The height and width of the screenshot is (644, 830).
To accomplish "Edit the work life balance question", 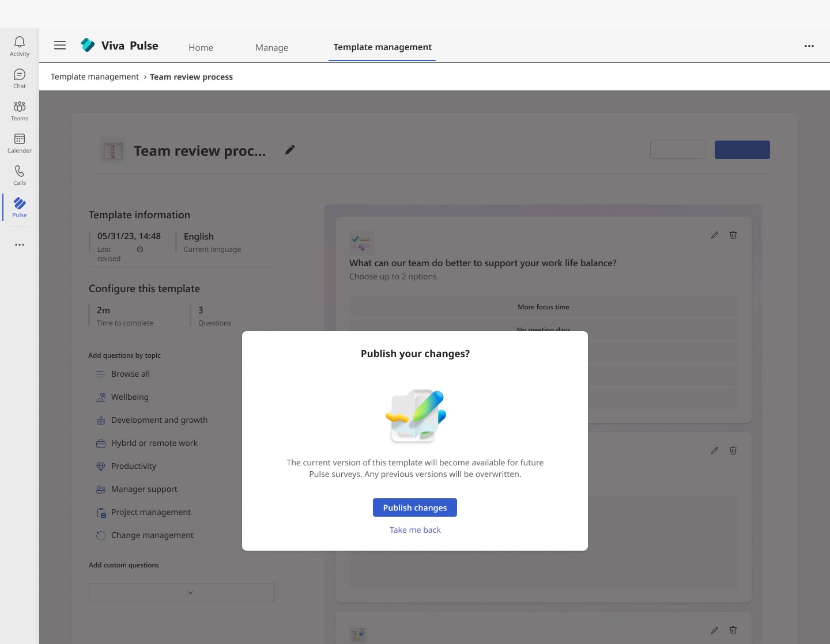I will [715, 235].
